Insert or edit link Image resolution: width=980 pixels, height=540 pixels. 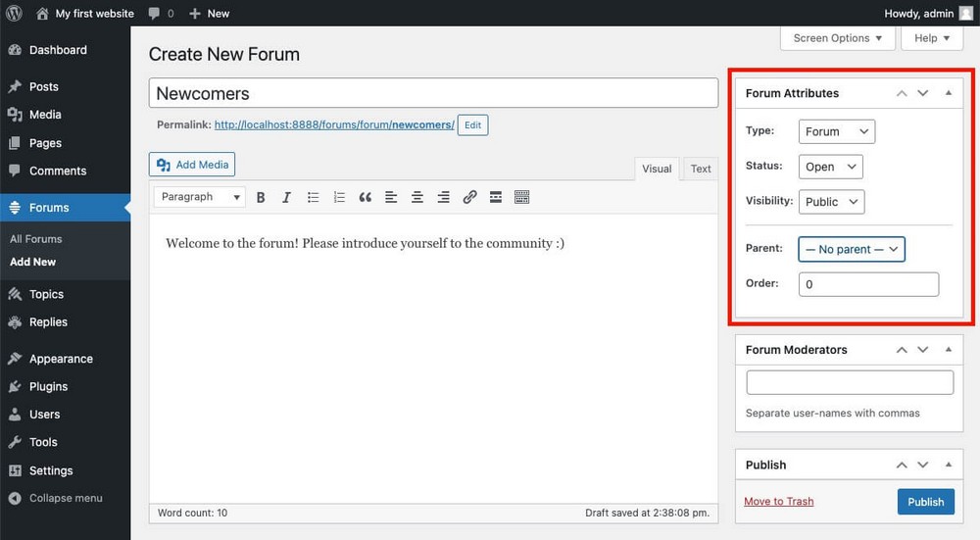(470, 198)
